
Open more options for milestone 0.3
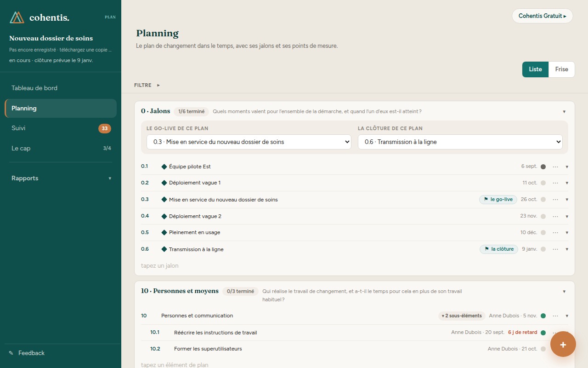coord(555,200)
